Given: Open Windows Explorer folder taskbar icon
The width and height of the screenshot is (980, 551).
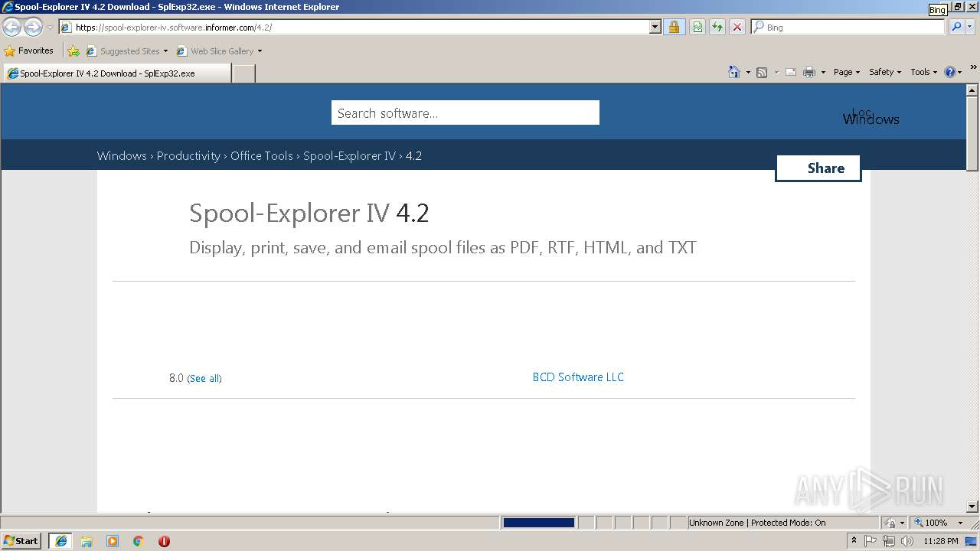Looking at the screenshot, I should (x=87, y=541).
